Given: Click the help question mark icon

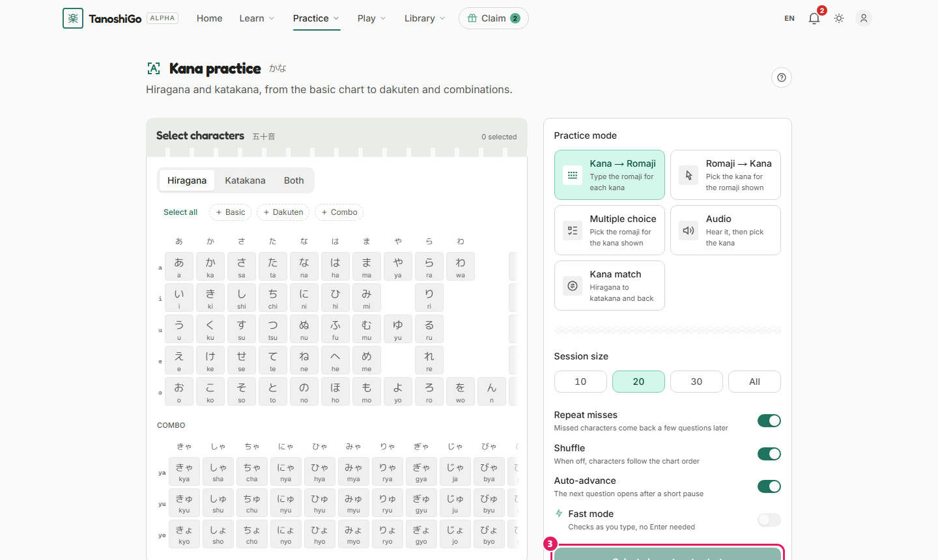Looking at the screenshot, I should (x=782, y=77).
